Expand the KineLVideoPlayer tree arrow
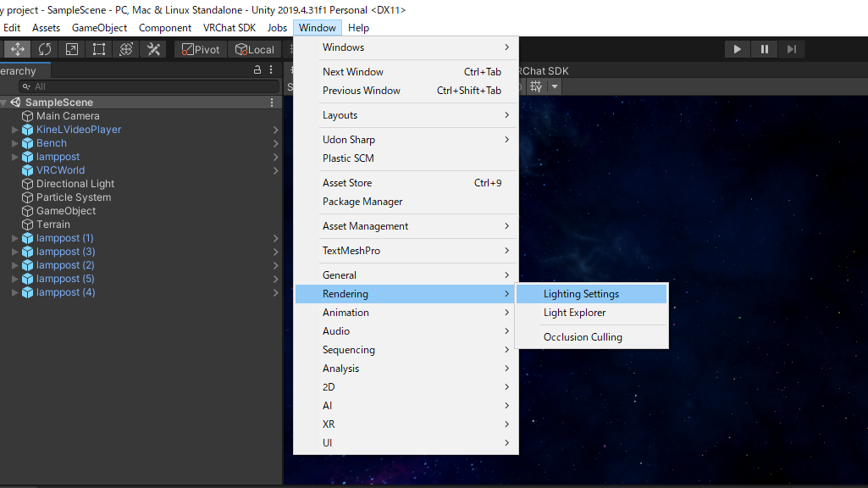Viewport: 868px width, 488px height. click(x=15, y=130)
